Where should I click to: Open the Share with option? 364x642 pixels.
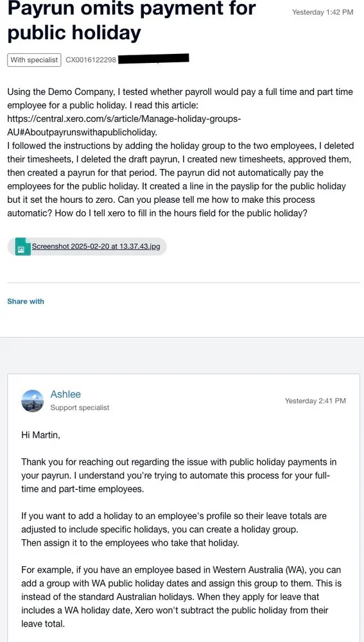pos(26,301)
